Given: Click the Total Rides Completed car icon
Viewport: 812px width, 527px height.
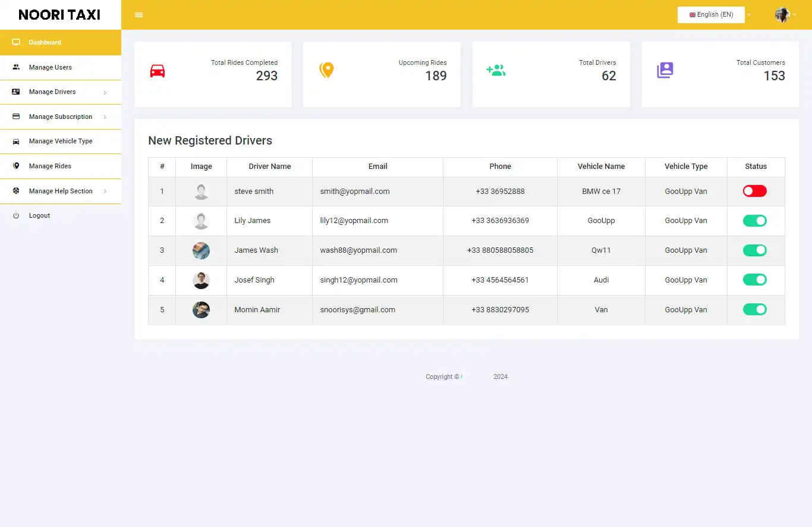Looking at the screenshot, I should [158, 70].
